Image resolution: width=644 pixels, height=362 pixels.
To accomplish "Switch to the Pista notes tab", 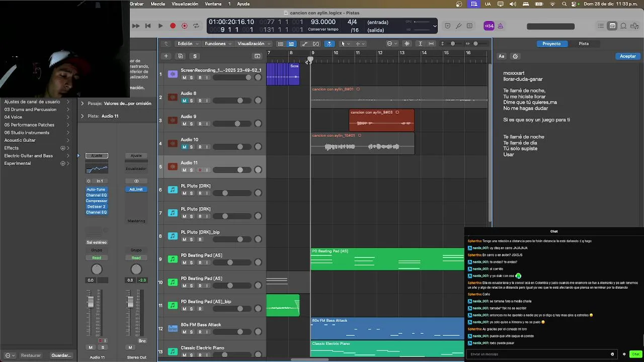I will 584,44.
